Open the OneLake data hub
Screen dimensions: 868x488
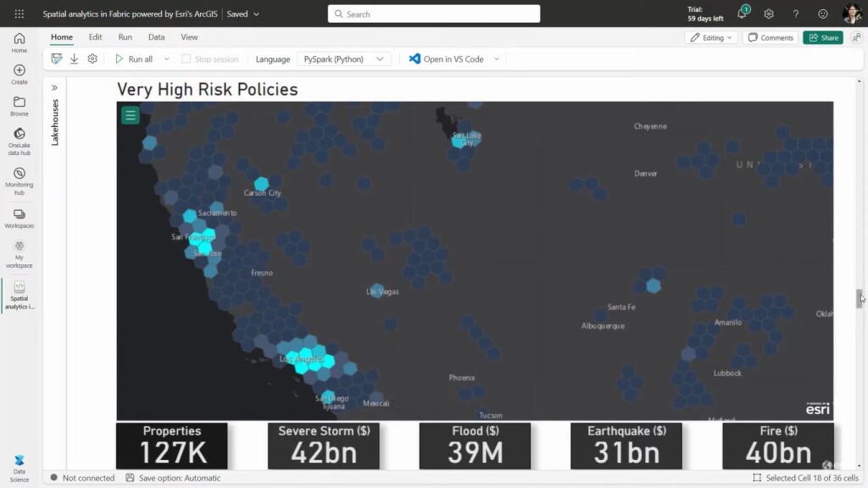[19, 137]
